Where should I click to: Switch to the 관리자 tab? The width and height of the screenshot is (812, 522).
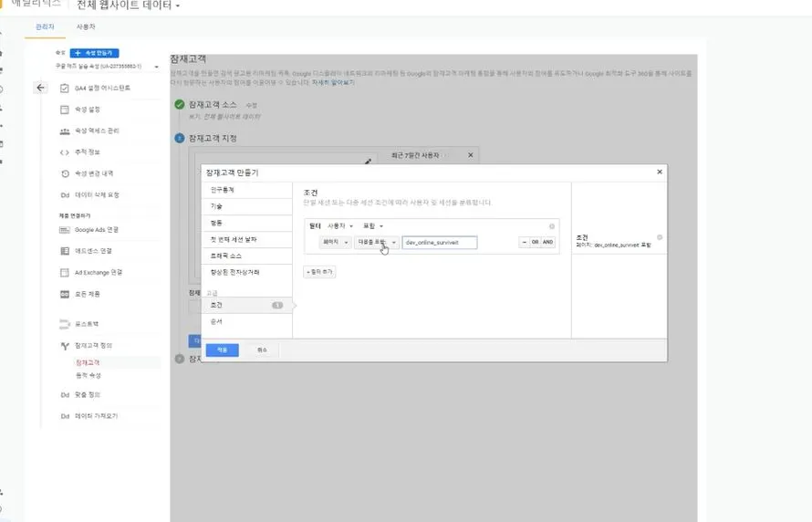45,27
